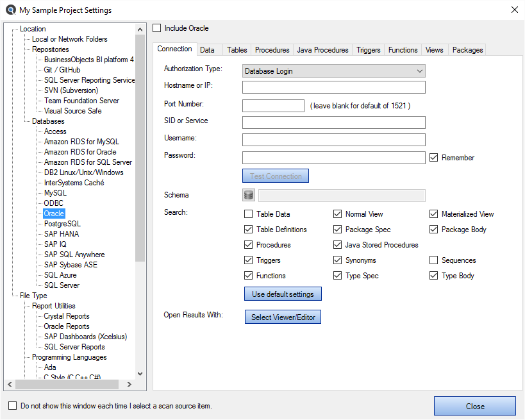This screenshot has width=525, height=420.
Task: Click the tree's scroll left arrow
Action: click(x=10, y=384)
